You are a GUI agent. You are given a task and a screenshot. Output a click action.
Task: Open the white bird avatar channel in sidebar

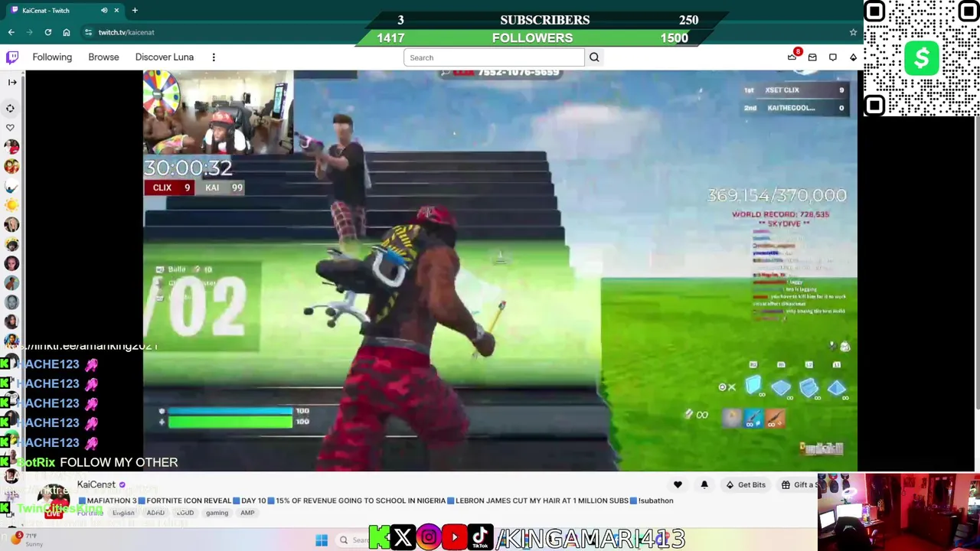[x=11, y=186]
